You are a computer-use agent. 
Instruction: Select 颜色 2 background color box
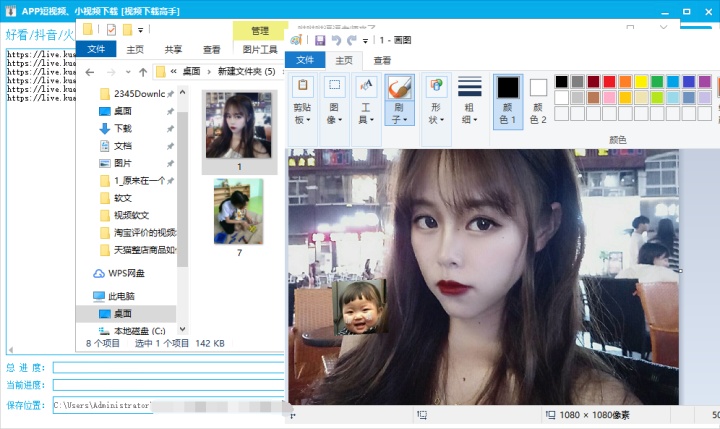538,101
